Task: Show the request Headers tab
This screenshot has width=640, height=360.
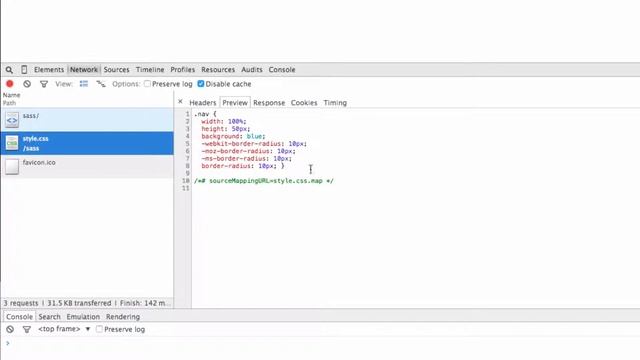Action: (x=202, y=103)
